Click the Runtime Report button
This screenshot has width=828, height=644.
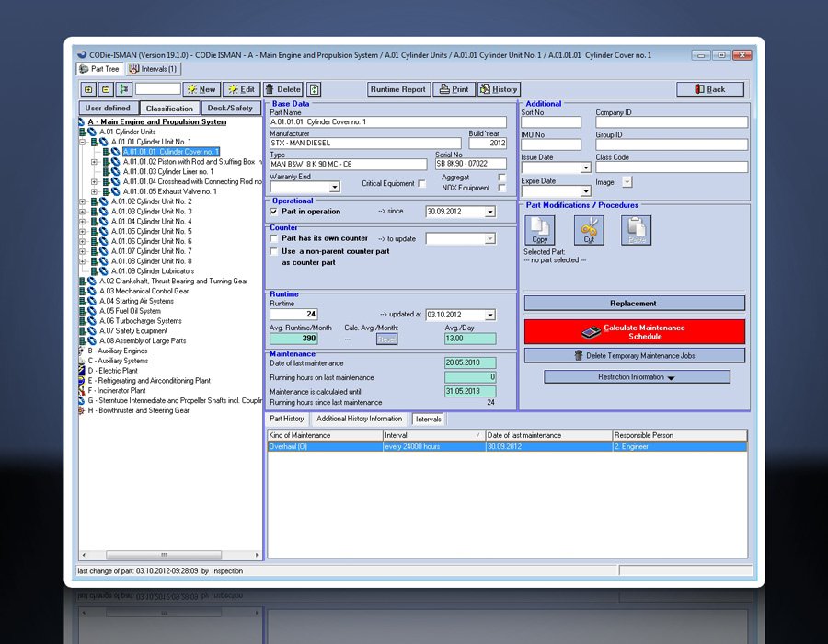point(397,89)
